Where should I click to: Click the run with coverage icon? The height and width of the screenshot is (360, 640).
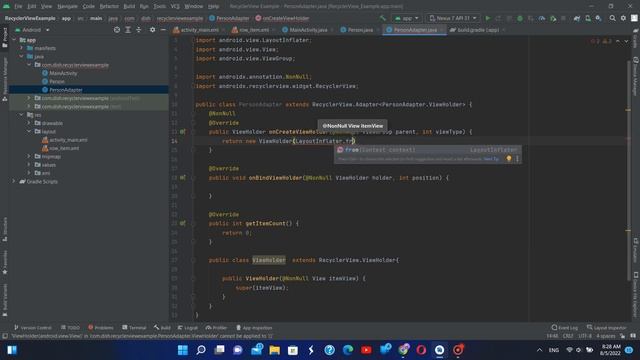[x=531, y=18]
